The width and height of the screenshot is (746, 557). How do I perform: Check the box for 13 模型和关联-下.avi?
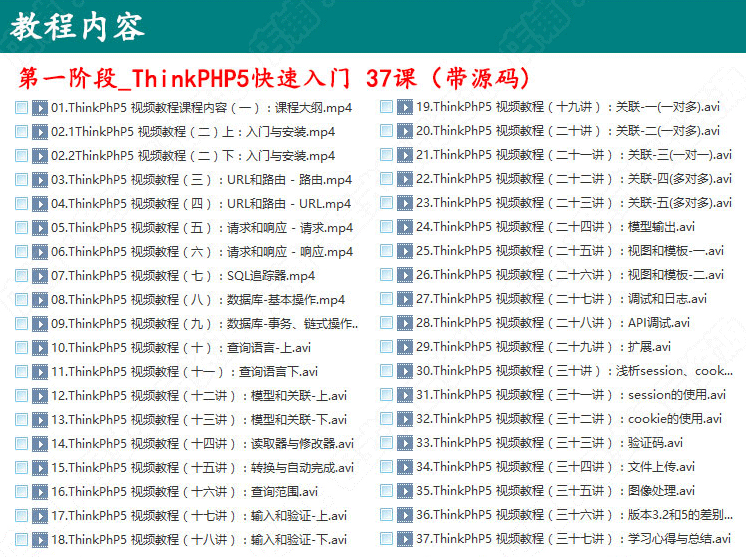click(x=21, y=420)
